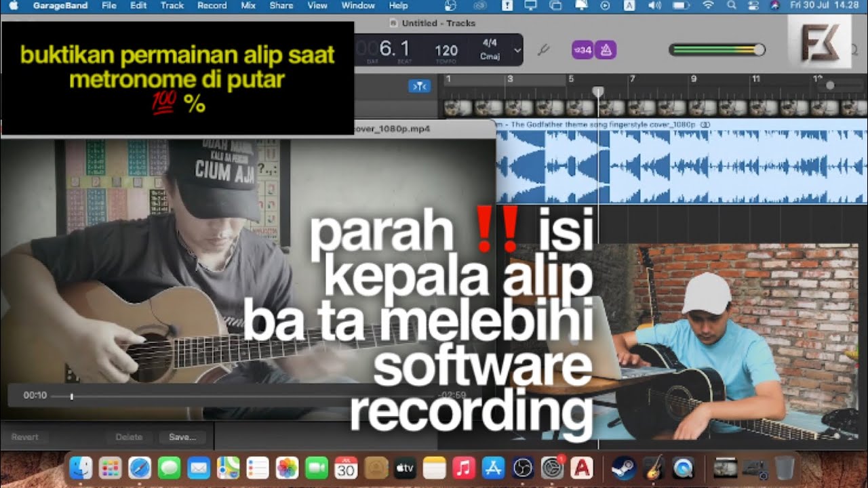Open the Mix menu in menu bar
This screenshot has width=868, height=488.
pyautogui.click(x=248, y=5)
